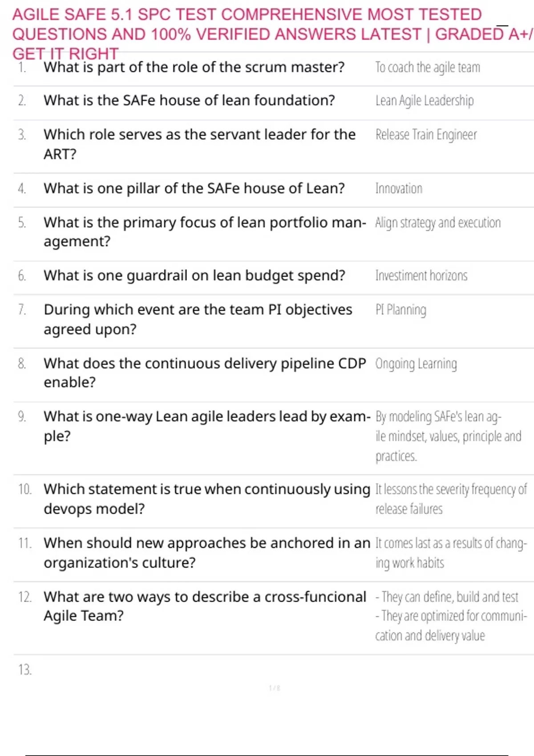Click question 1 about the scrum master role
The height and width of the screenshot is (756, 534).
coord(194,67)
